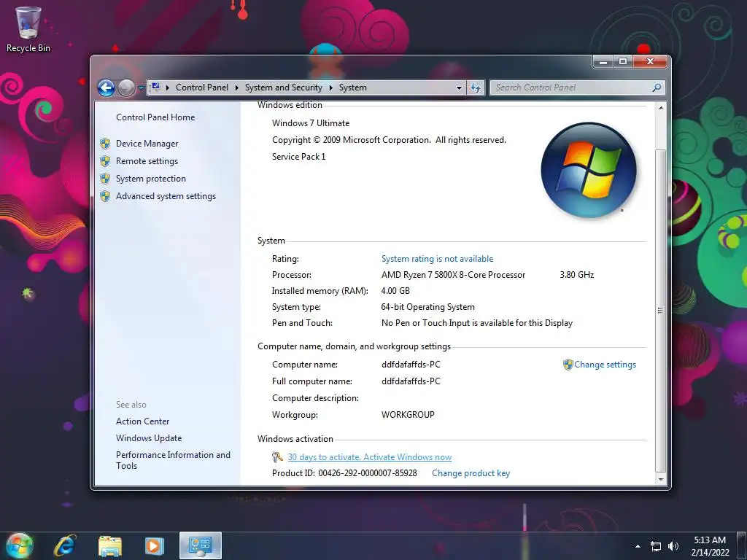Click the shield icon beside Device Manager
The width and height of the screenshot is (747, 560).
click(105, 144)
